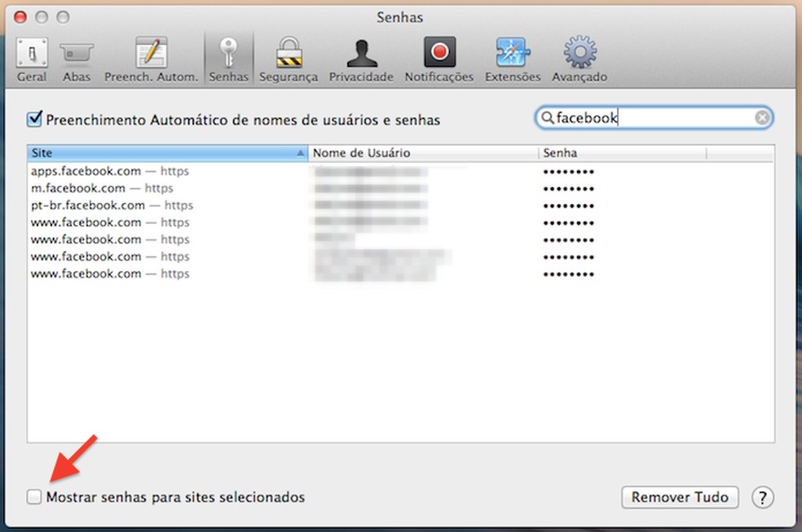Viewport: 802px width, 532px height.
Task: Select the pt-br.facebook.com entry
Action: coord(401,205)
